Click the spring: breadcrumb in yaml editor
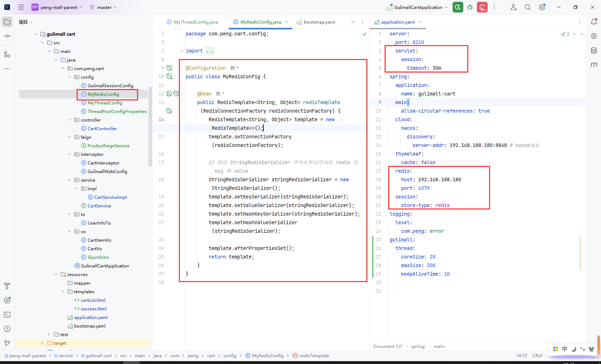 [418, 346]
